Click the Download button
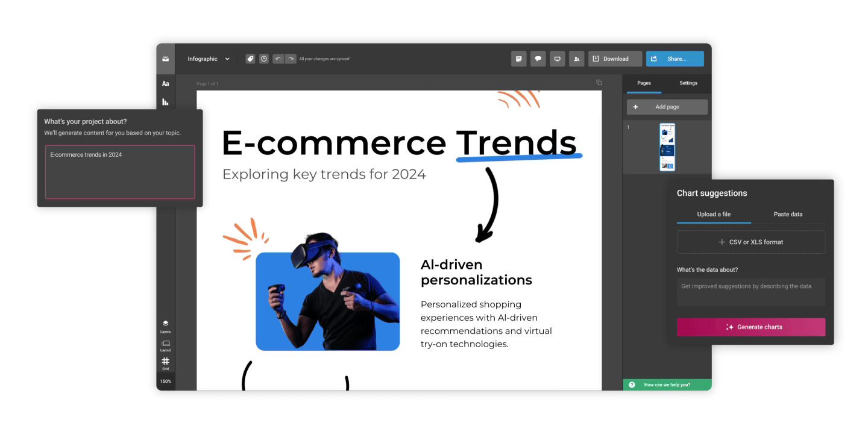The width and height of the screenshot is (868, 434). (615, 59)
